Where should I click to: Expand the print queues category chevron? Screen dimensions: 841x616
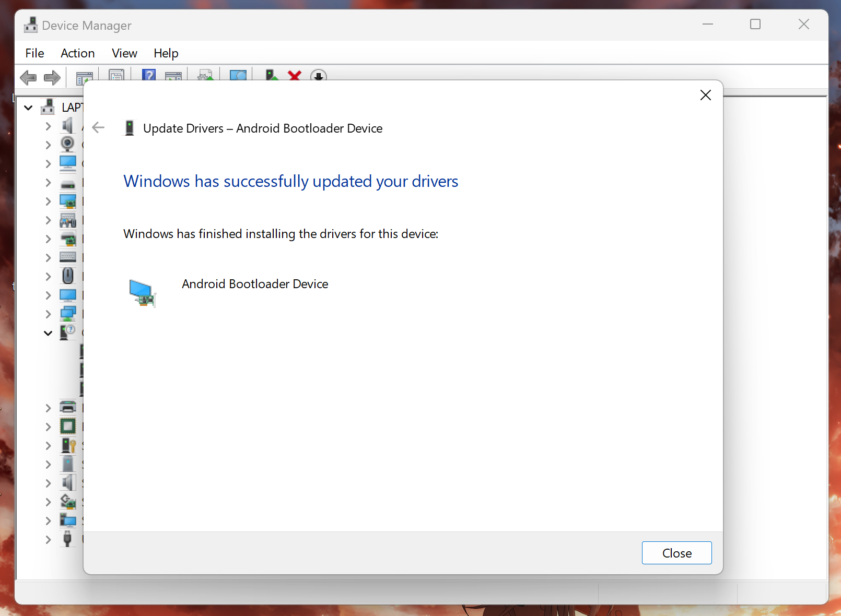click(x=48, y=408)
